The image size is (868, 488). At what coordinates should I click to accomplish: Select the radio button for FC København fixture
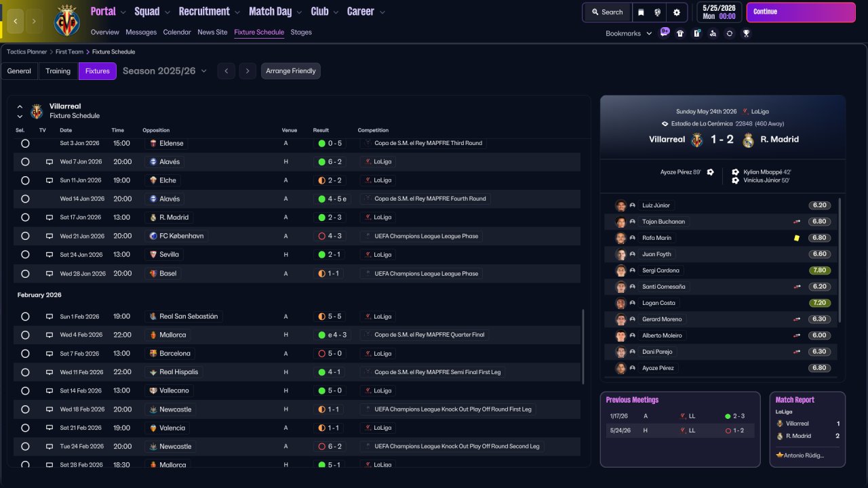[25, 237]
